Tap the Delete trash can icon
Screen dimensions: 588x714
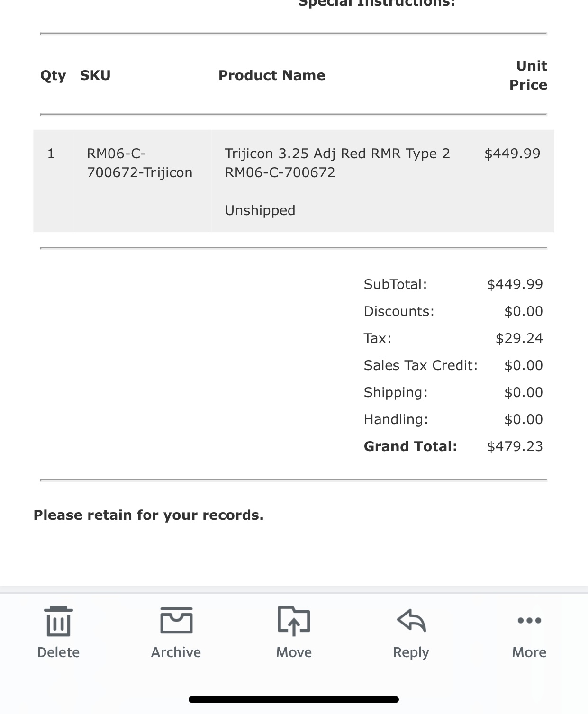(x=59, y=621)
